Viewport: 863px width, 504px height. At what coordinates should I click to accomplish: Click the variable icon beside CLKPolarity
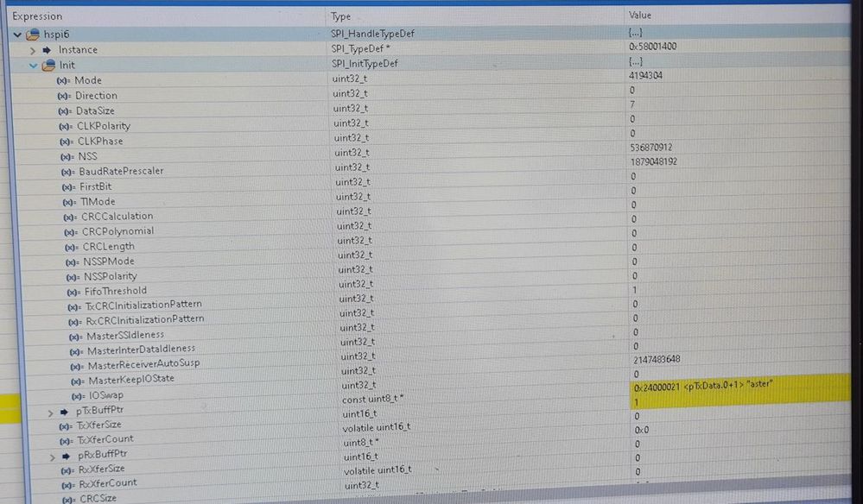tap(66, 127)
